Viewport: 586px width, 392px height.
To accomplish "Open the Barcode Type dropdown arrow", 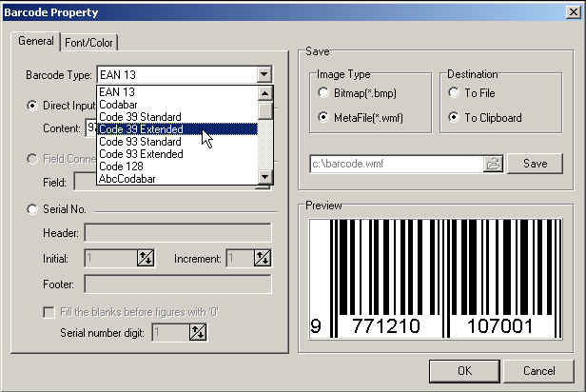I will (x=264, y=74).
